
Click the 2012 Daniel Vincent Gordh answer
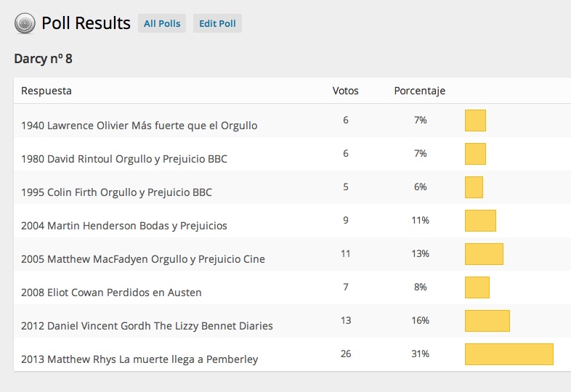pos(147,326)
